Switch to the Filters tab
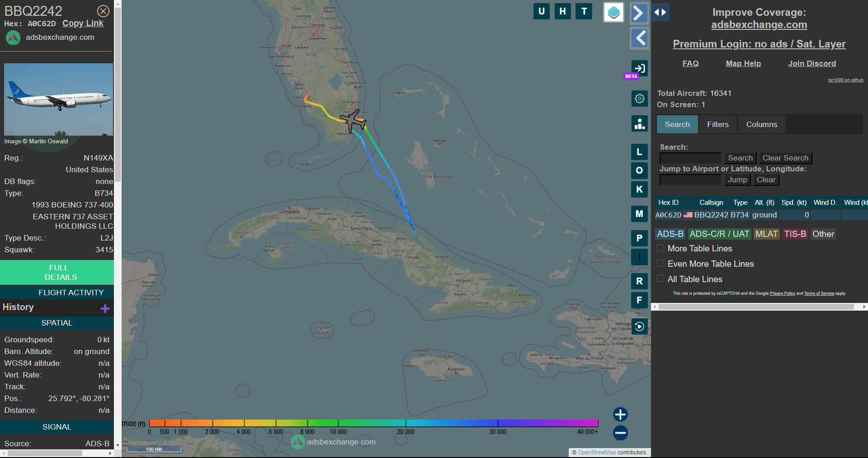The image size is (868, 458). point(718,124)
